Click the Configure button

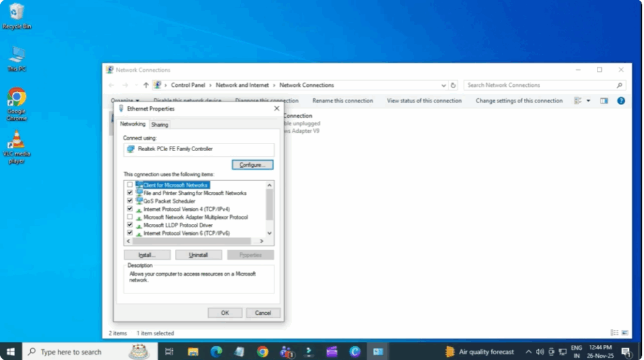252,165
